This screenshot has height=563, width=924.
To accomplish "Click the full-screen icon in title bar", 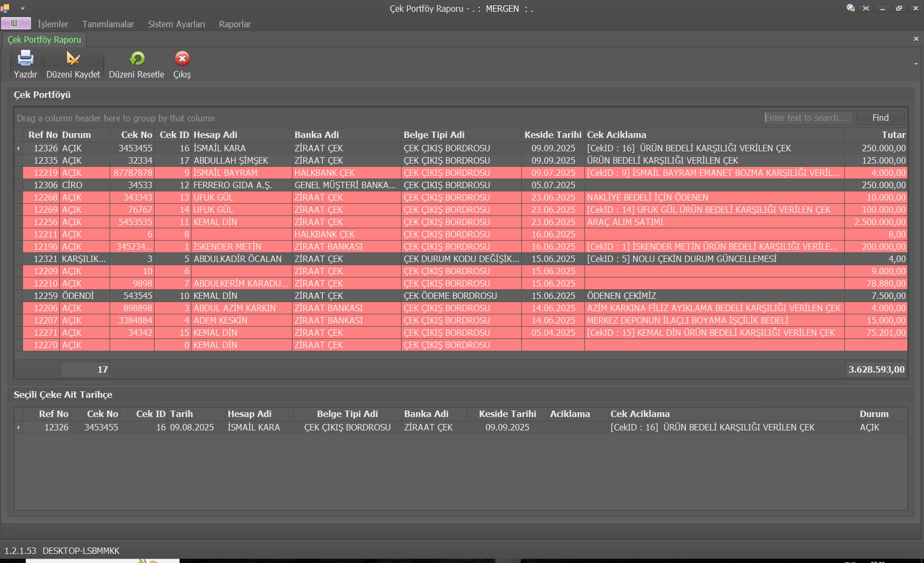I will (866, 8).
